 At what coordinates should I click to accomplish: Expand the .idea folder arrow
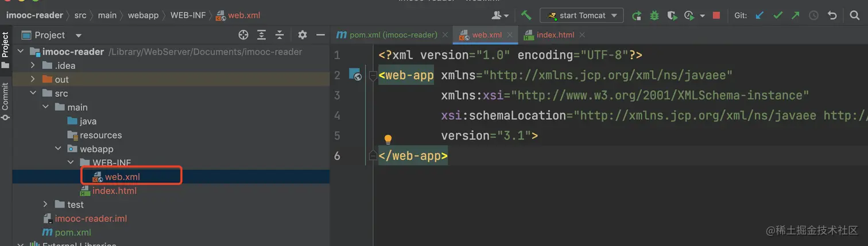point(33,65)
